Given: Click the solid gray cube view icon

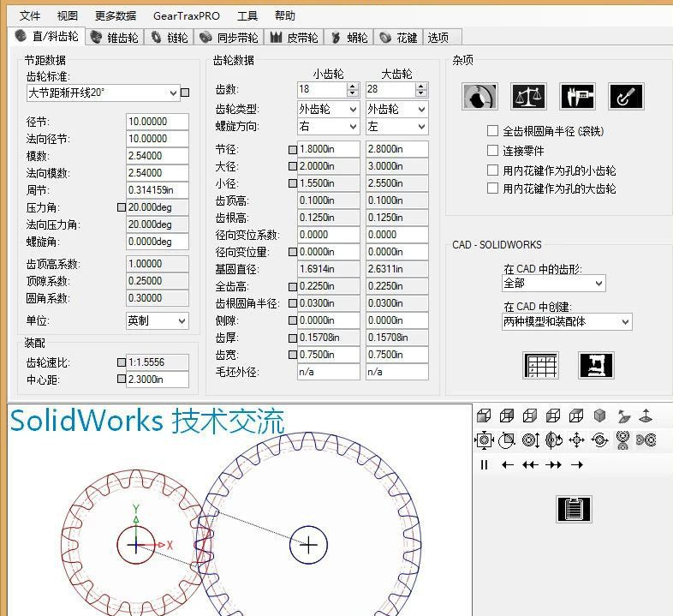Looking at the screenshot, I should coord(599,416).
